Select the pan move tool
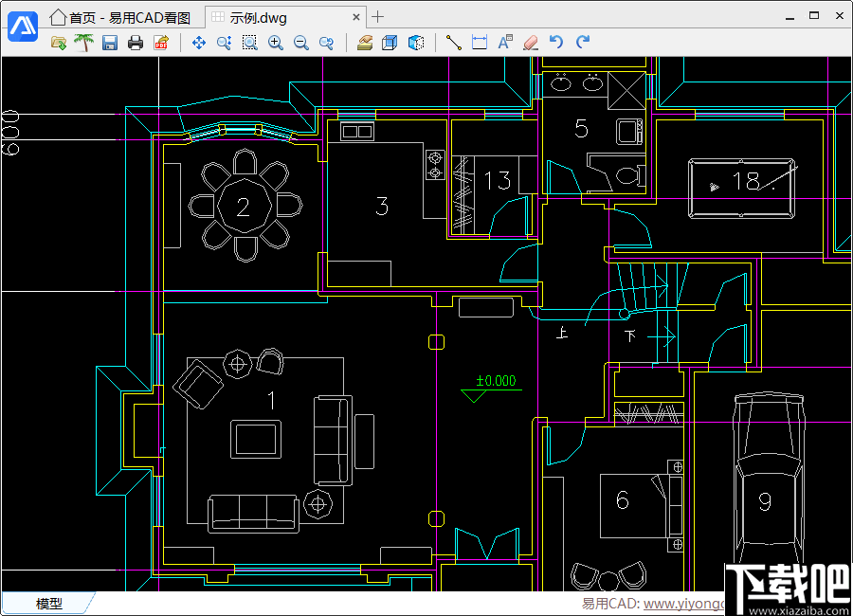The width and height of the screenshot is (853, 616). pyautogui.click(x=198, y=43)
